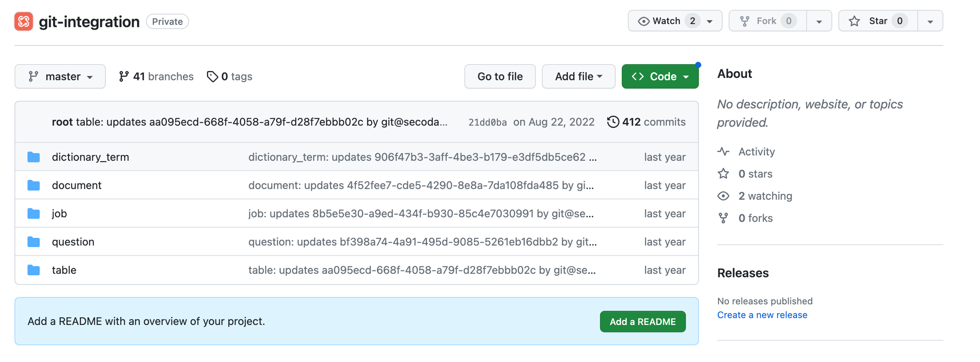The height and width of the screenshot is (362, 980).
Task: Open the dictionary_term folder
Action: [90, 157]
